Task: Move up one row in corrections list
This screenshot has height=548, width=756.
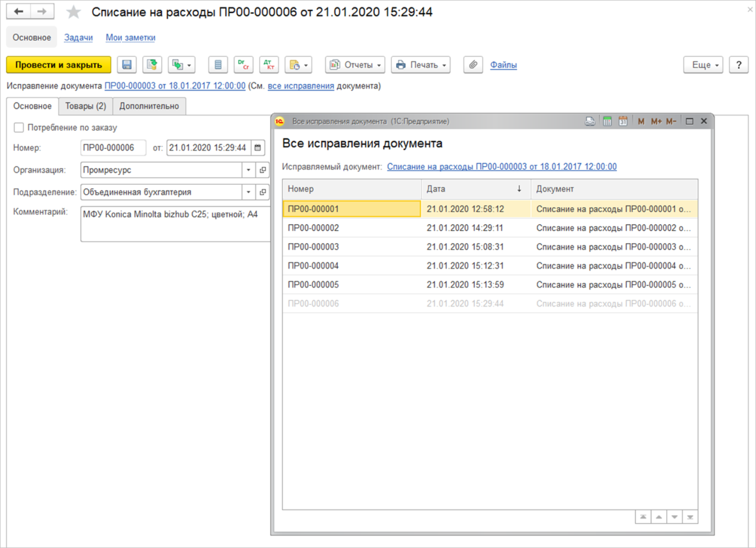Action: pos(659,517)
